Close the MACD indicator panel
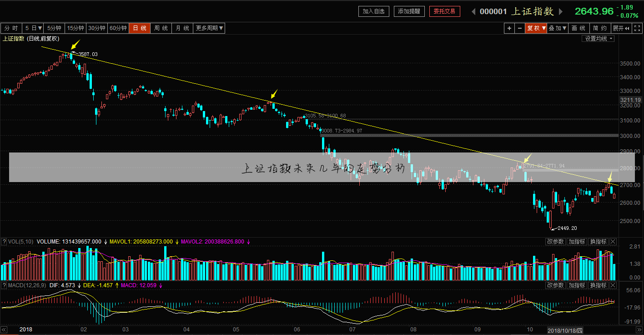Image resolution: width=644 pixels, height=335 pixels. [x=613, y=285]
